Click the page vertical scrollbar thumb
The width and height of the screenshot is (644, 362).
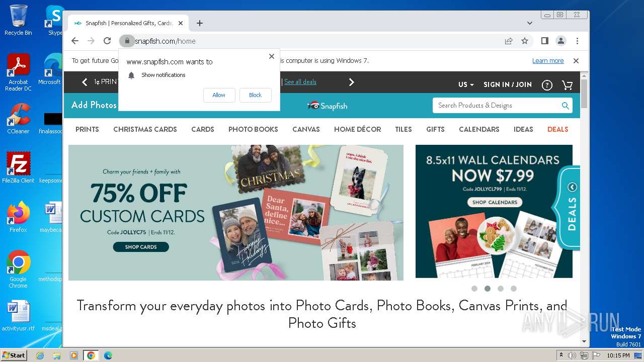584,94
